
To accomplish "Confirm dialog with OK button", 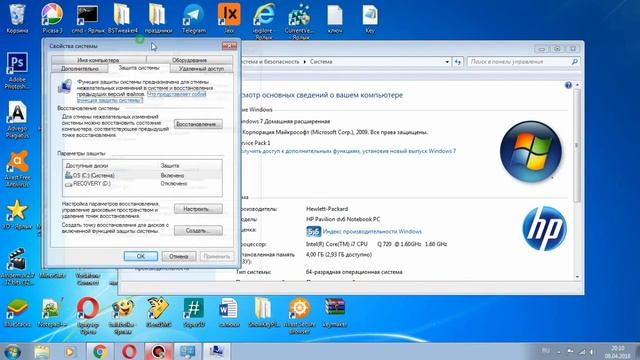I will [x=141, y=256].
